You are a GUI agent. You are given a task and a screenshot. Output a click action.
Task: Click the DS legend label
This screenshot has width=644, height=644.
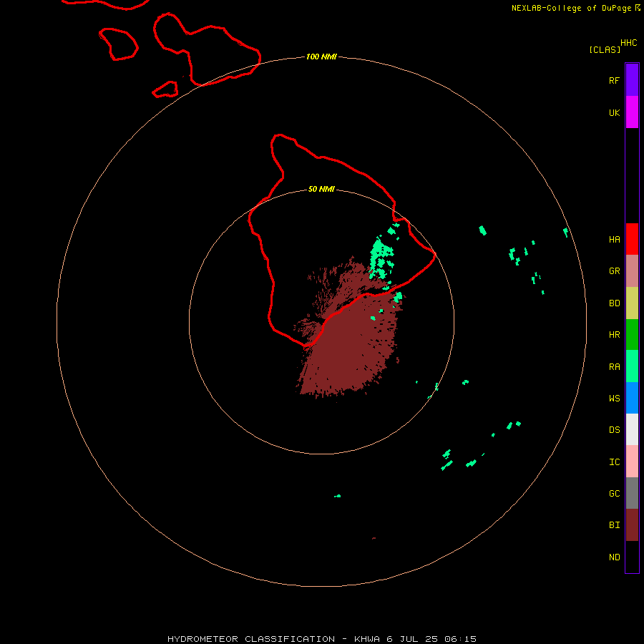614,430
